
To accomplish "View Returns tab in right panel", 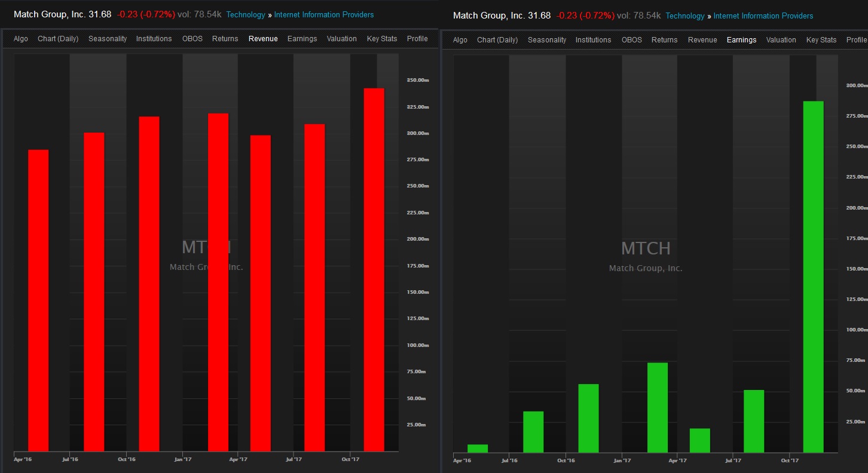I will pos(664,40).
